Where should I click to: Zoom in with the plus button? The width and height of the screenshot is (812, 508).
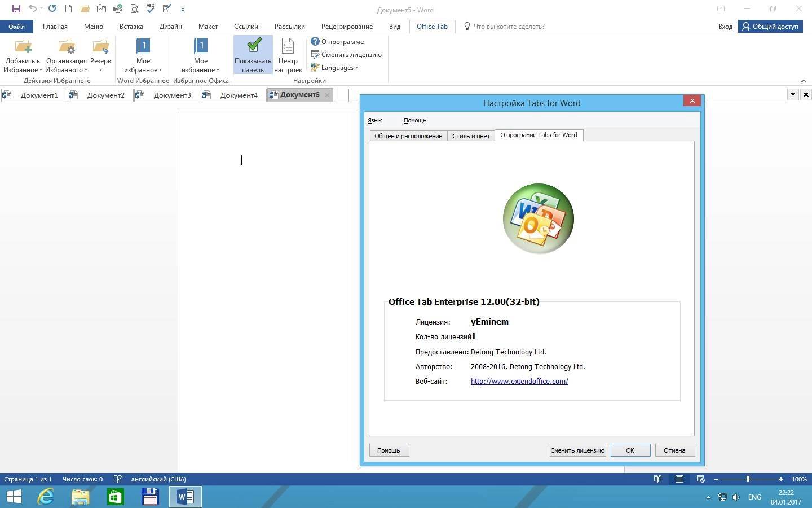pyautogui.click(x=781, y=479)
